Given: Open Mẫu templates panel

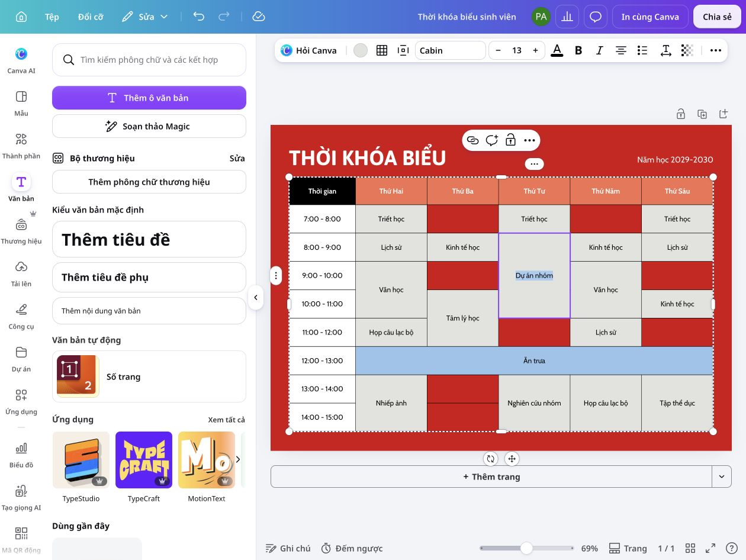Looking at the screenshot, I should point(21,102).
